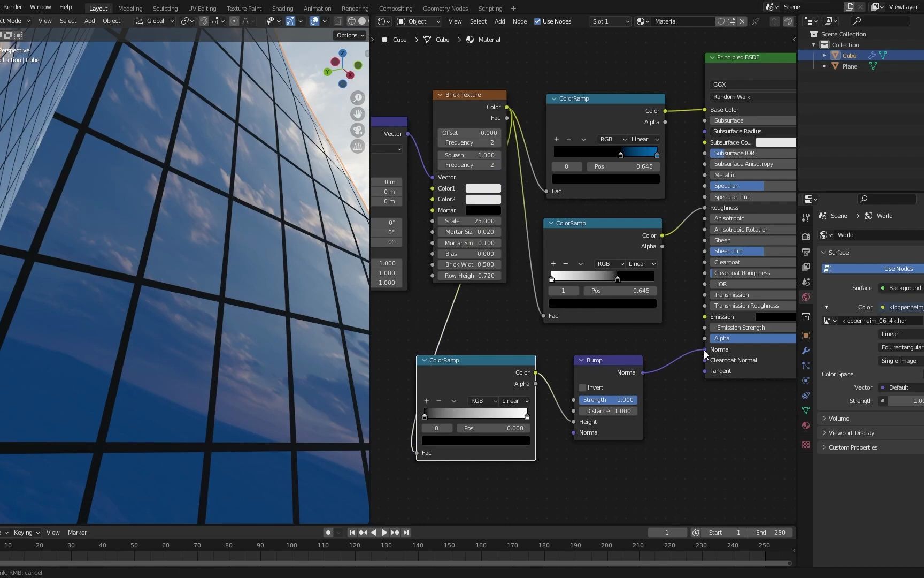
Task: Open World properties tab icon
Action: coord(806,297)
